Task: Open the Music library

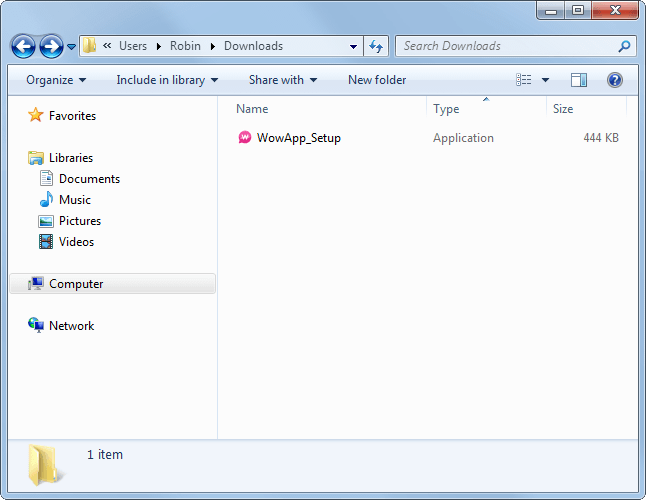Action: click(x=75, y=200)
